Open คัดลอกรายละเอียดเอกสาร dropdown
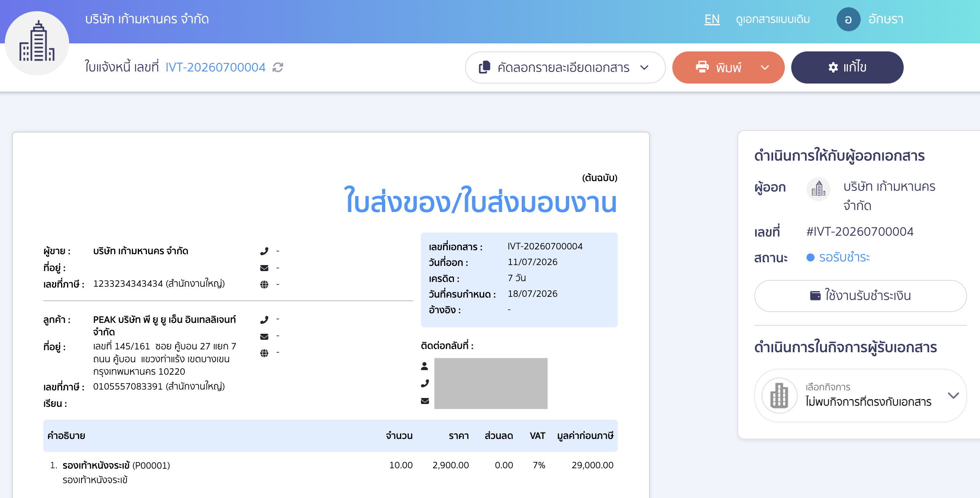Screen dimensions: 980x498 565,67
